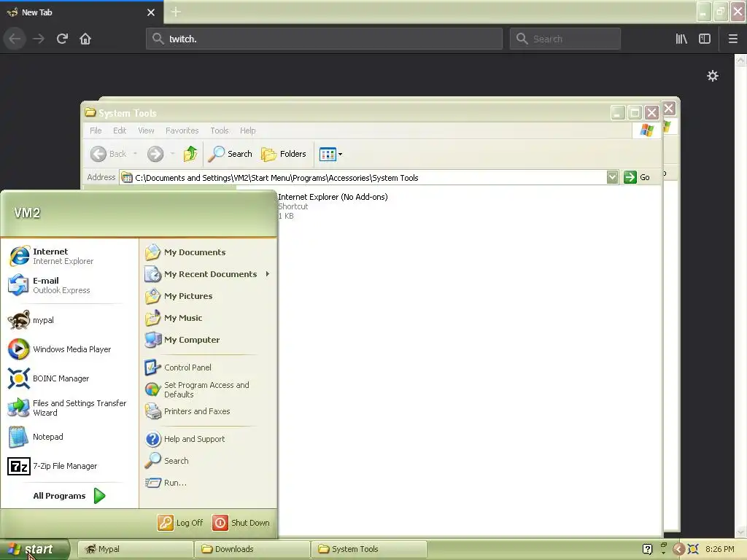Click BOINC icon in system tray
Screen dimensions: 747x560
[x=693, y=549]
